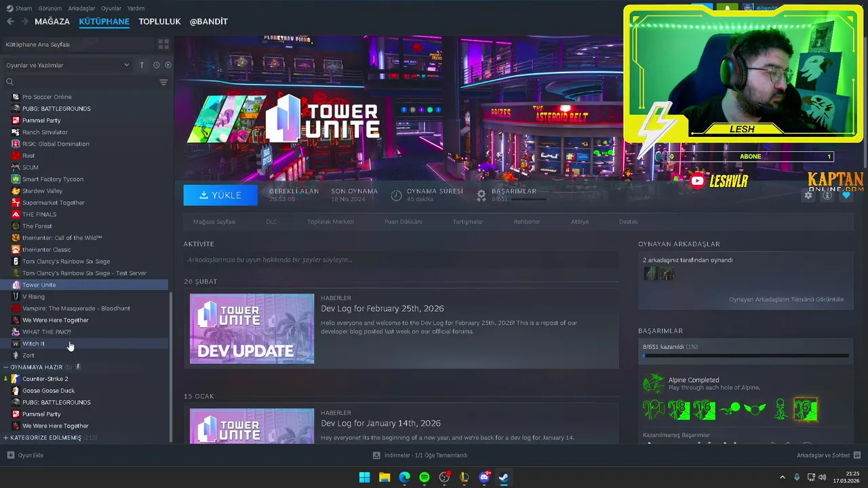The width and height of the screenshot is (868, 488).
Task: Open the Görünüm menu
Action: click(50, 8)
